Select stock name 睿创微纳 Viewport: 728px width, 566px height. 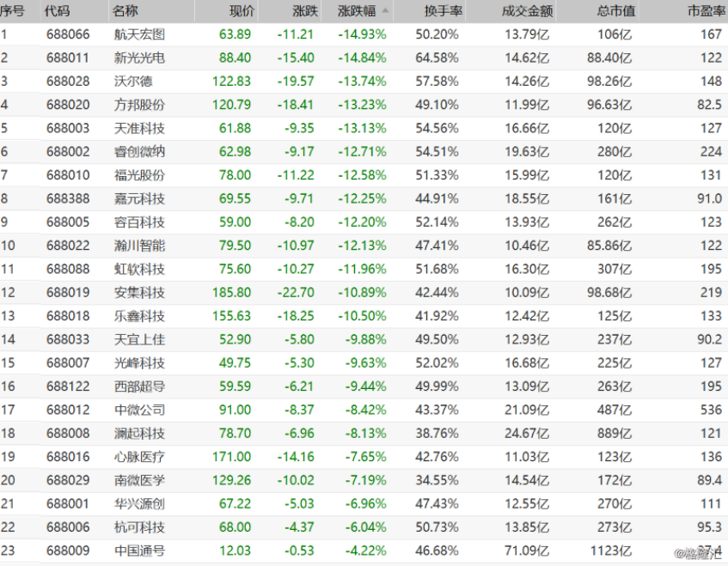tap(139, 152)
